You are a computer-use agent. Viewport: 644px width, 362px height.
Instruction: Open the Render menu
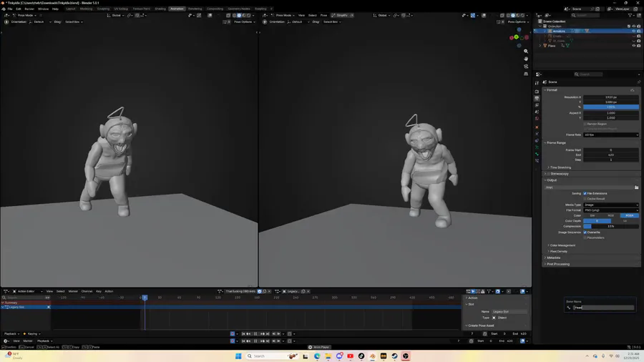click(x=29, y=9)
